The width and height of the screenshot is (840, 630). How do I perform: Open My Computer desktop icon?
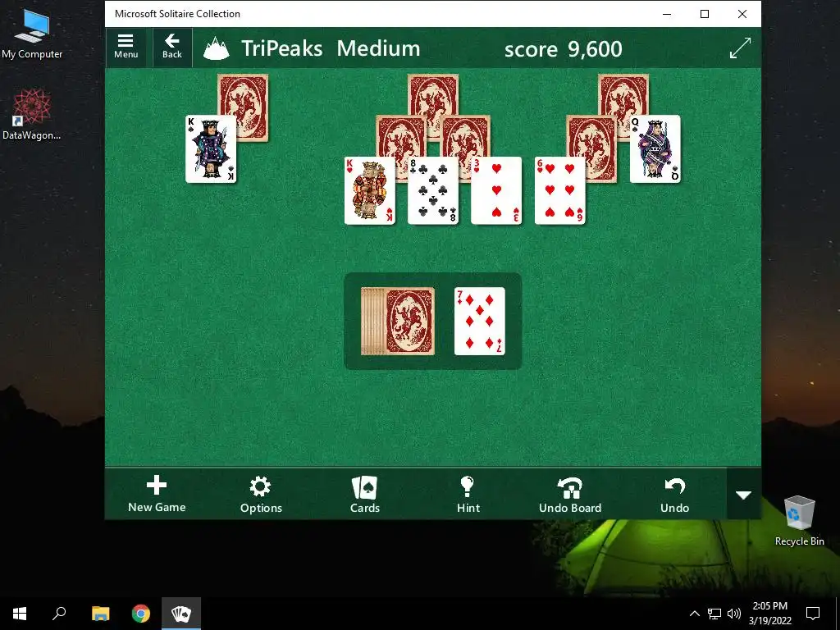(32, 34)
